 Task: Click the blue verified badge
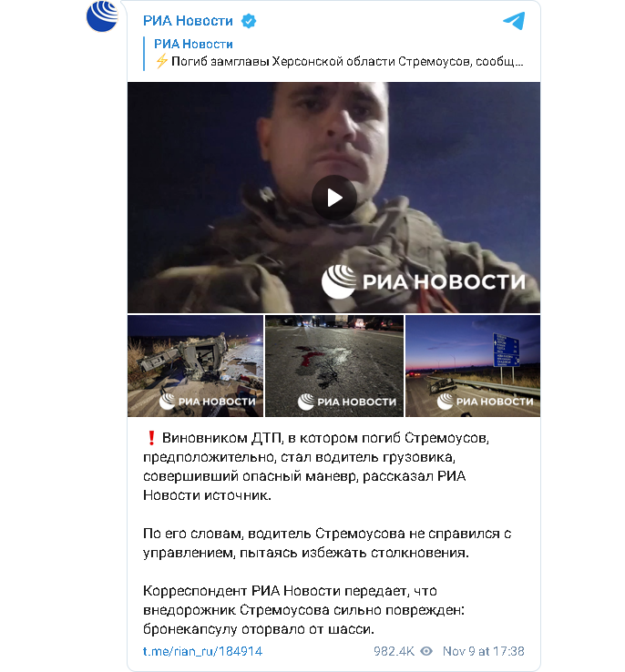tap(249, 21)
